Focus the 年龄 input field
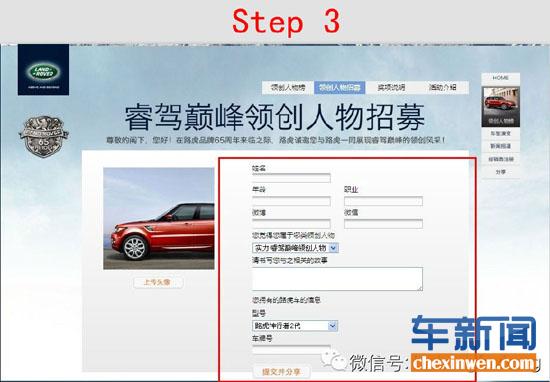The image size is (550, 382). click(x=291, y=201)
